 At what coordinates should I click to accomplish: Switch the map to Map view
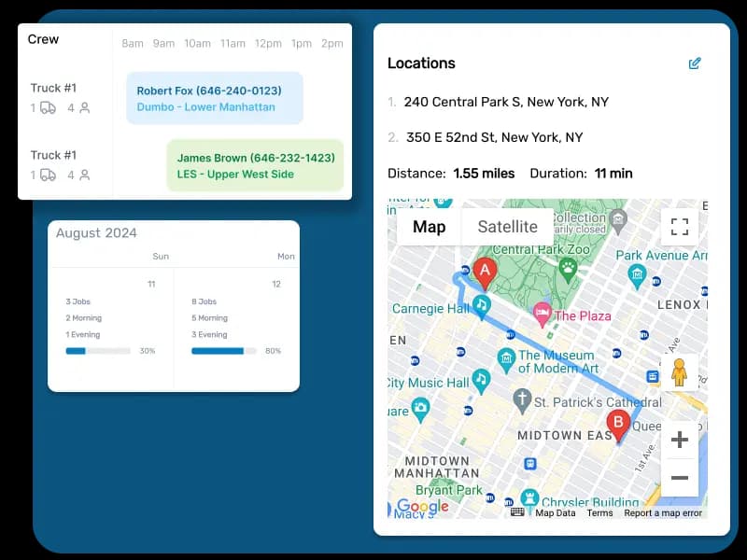tap(429, 227)
